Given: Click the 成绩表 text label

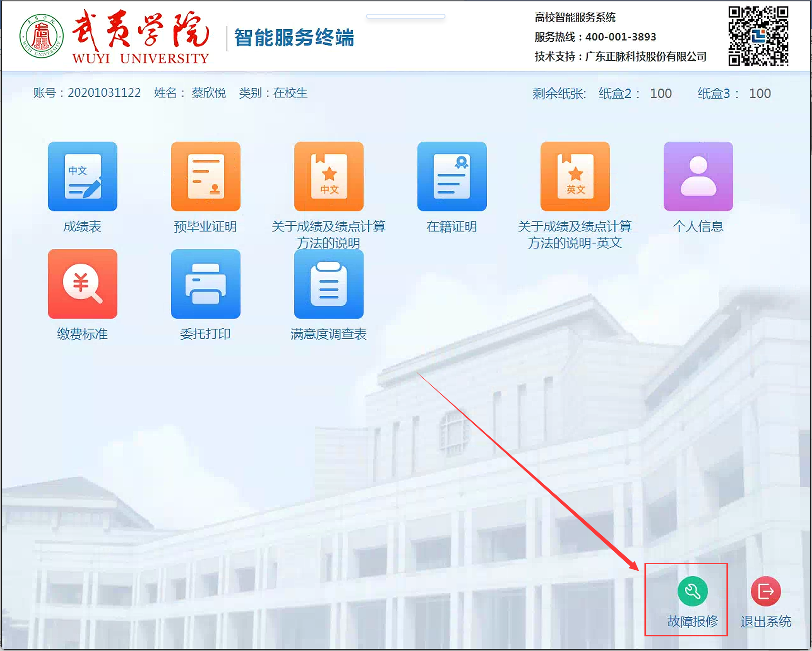Looking at the screenshot, I should 82,227.
